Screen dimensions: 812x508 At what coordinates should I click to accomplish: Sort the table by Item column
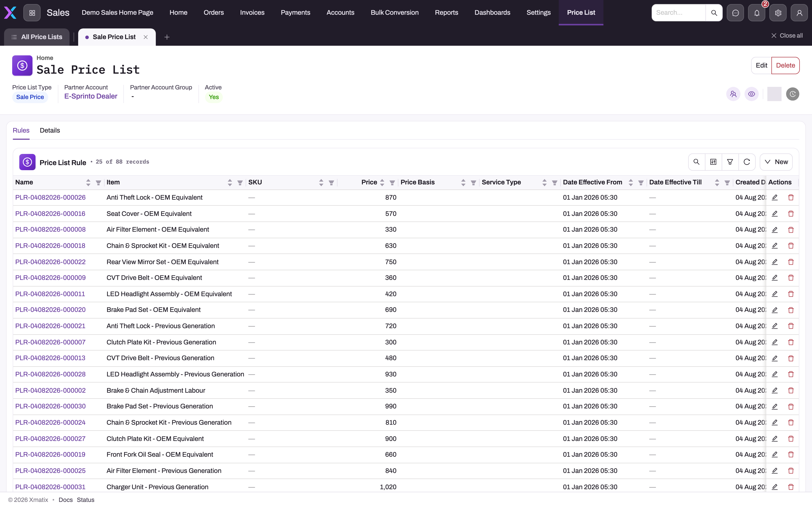tap(230, 182)
